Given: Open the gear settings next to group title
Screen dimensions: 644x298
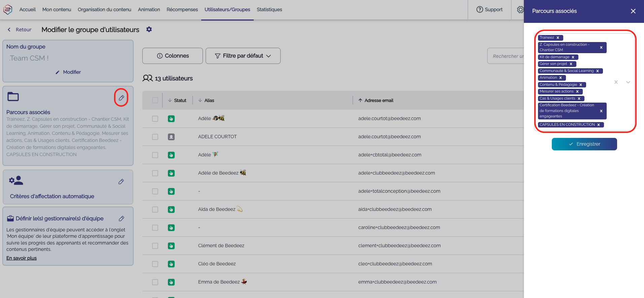Looking at the screenshot, I should [x=149, y=30].
